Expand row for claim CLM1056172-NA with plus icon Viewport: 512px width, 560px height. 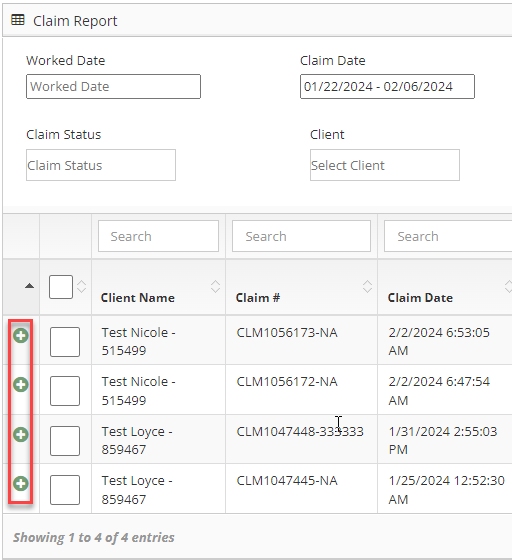pos(21,385)
